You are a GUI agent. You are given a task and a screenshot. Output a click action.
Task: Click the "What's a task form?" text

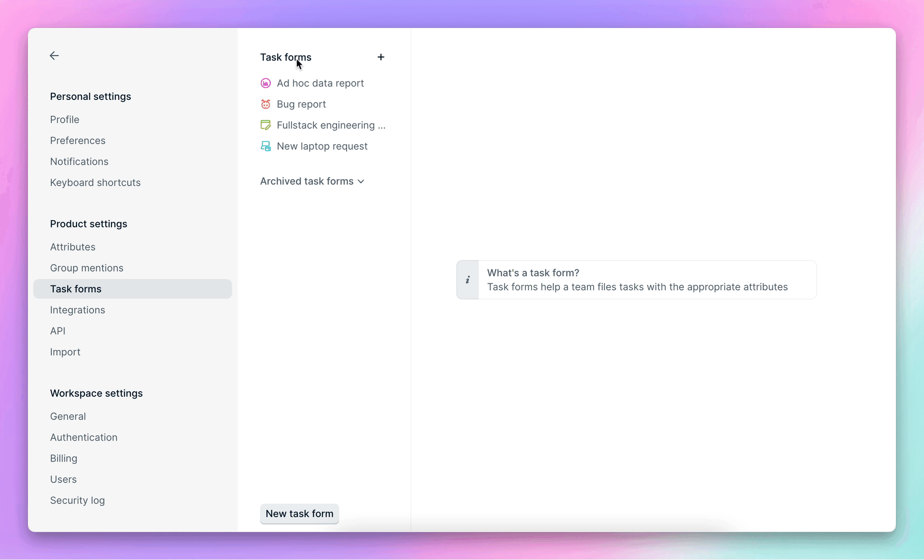(533, 273)
